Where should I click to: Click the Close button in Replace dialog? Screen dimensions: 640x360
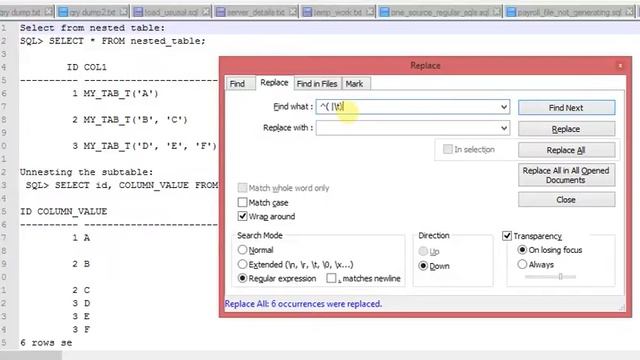(567, 200)
